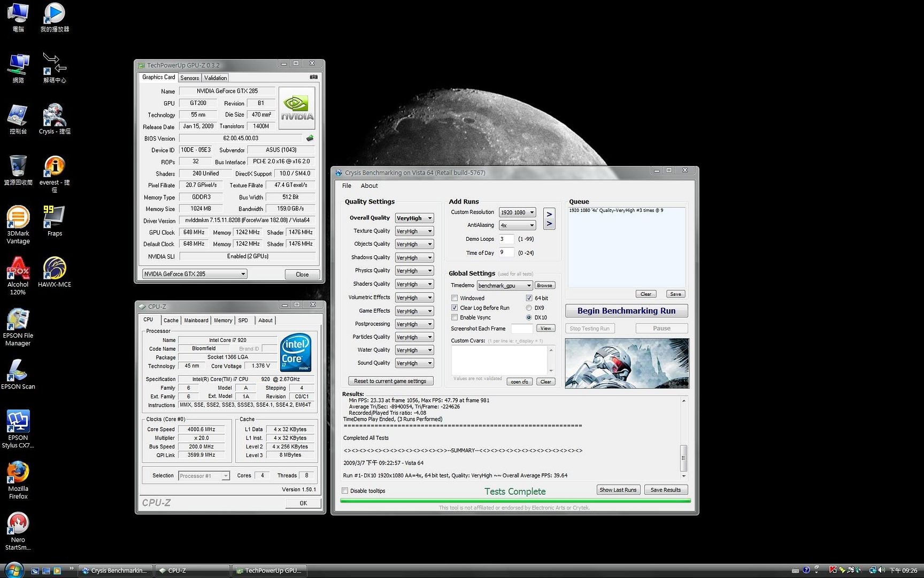Switch to Sensors tab in GPU-Z
This screenshot has width=924, height=578.
(189, 78)
